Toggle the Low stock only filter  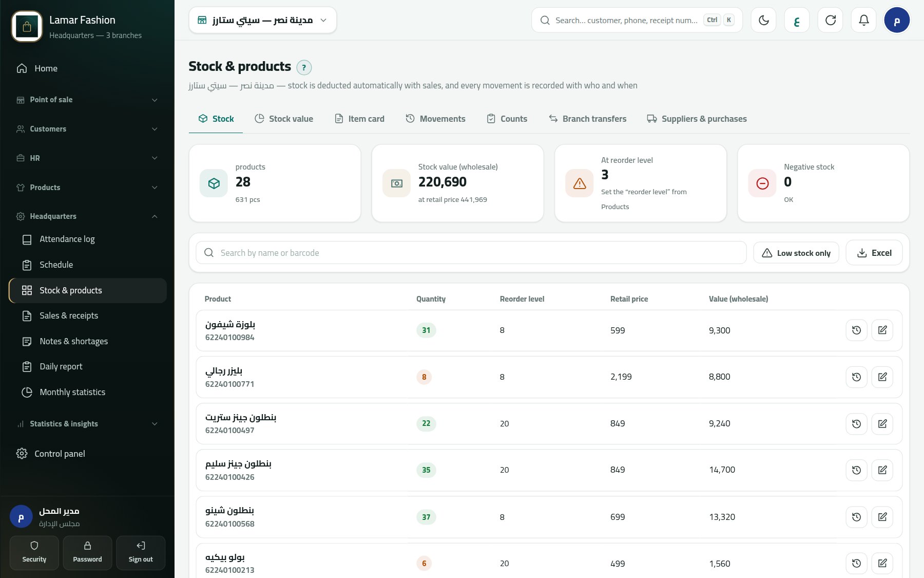coord(796,253)
